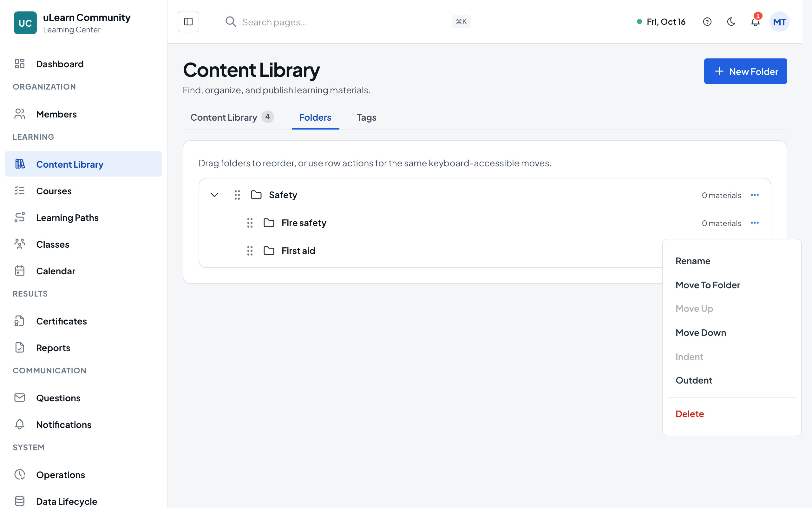Click the Reports document icon
This screenshot has height=508, width=812.
pos(20,347)
